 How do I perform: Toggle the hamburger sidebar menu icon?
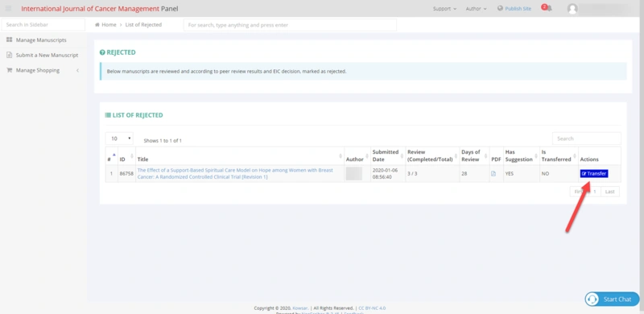tap(8, 9)
